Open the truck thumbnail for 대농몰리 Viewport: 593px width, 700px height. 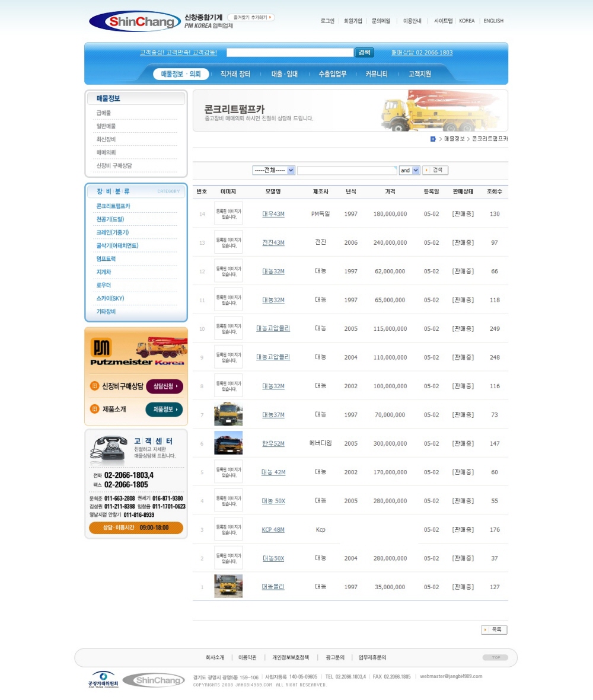pos(228,586)
